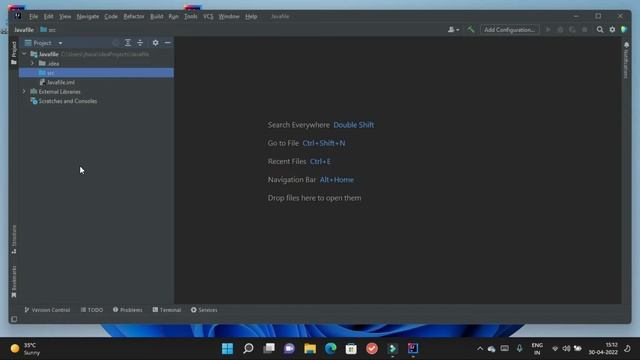Click the Collapse All icon in Project panel
640x360 pixels.
tap(140, 43)
